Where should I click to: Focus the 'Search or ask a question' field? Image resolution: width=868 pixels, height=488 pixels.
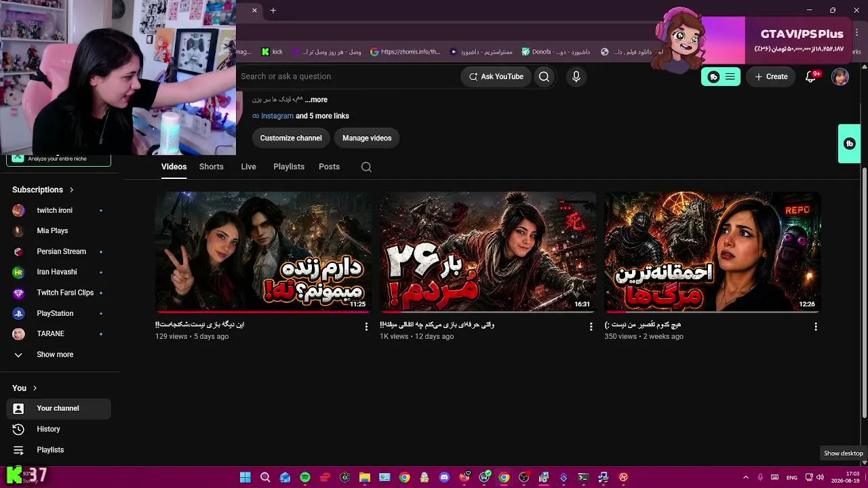pos(347,77)
